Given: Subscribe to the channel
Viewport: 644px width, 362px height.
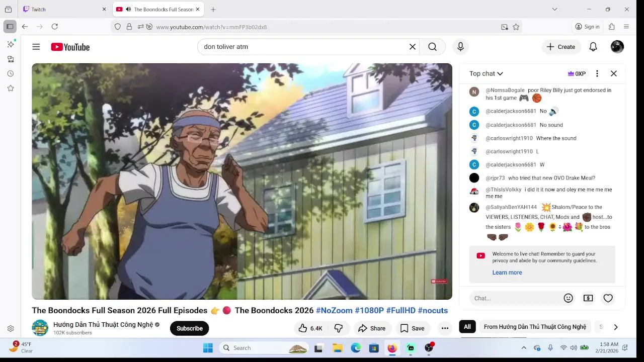Looking at the screenshot, I should (x=189, y=328).
